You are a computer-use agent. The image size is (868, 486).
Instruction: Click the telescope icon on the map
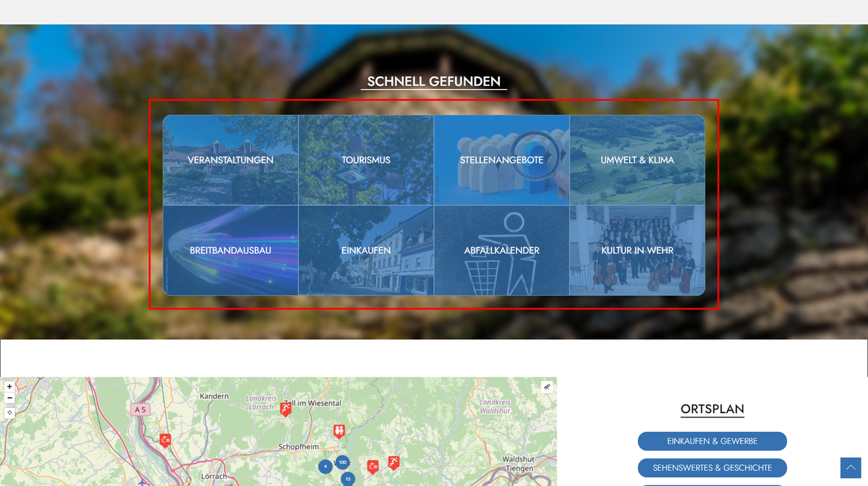coord(548,387)
